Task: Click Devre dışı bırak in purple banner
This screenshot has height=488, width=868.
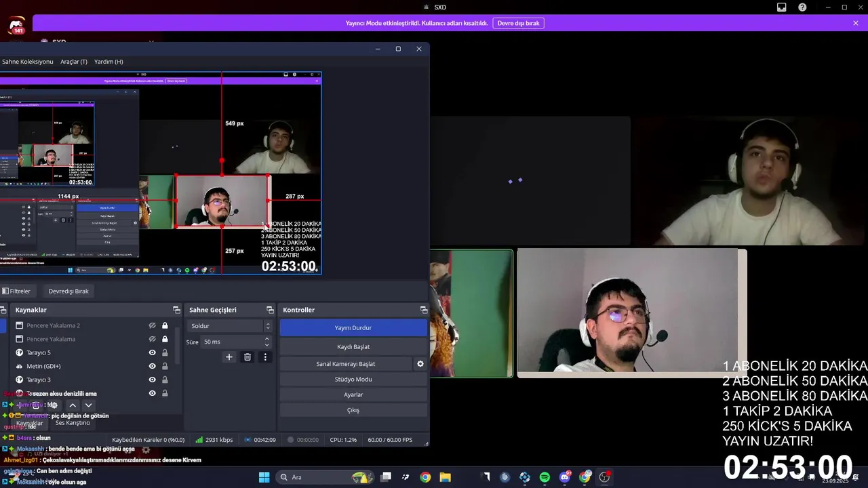Action: coord(518,23)
